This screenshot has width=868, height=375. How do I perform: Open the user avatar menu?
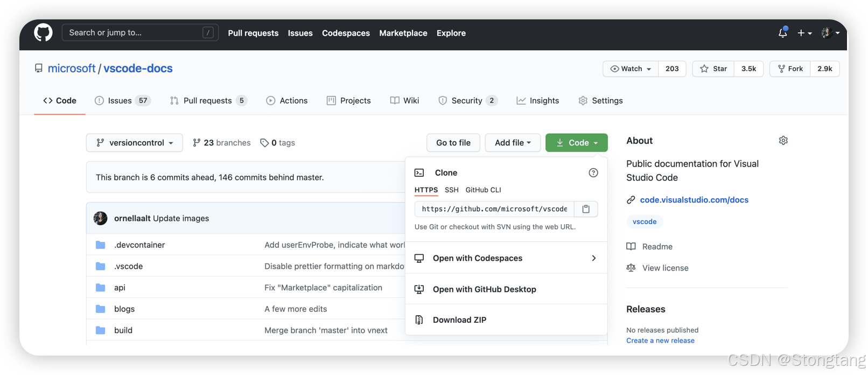pos(830,33)
